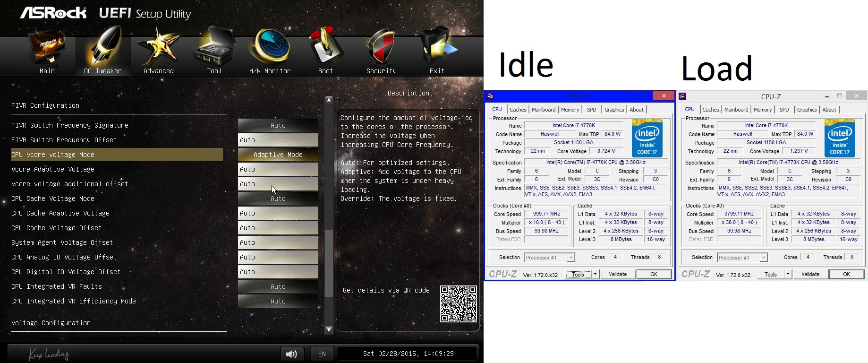Click Tools button in Idle CPU-Z
Screen dimensions: 868x363
tap(578, 274)
